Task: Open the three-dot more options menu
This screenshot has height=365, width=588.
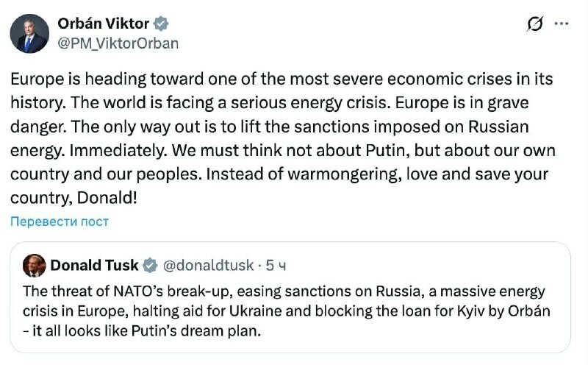Action: (x=562, y=24)
